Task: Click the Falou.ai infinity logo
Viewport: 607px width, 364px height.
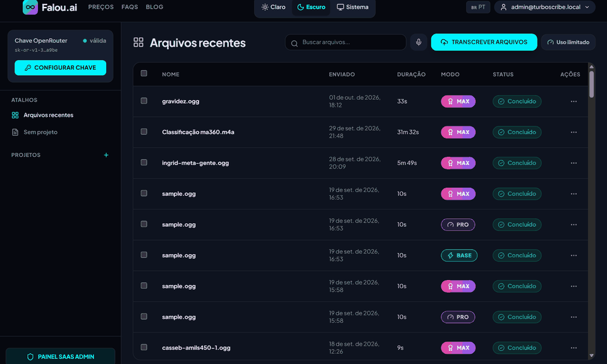Action: tap(30, 7)
